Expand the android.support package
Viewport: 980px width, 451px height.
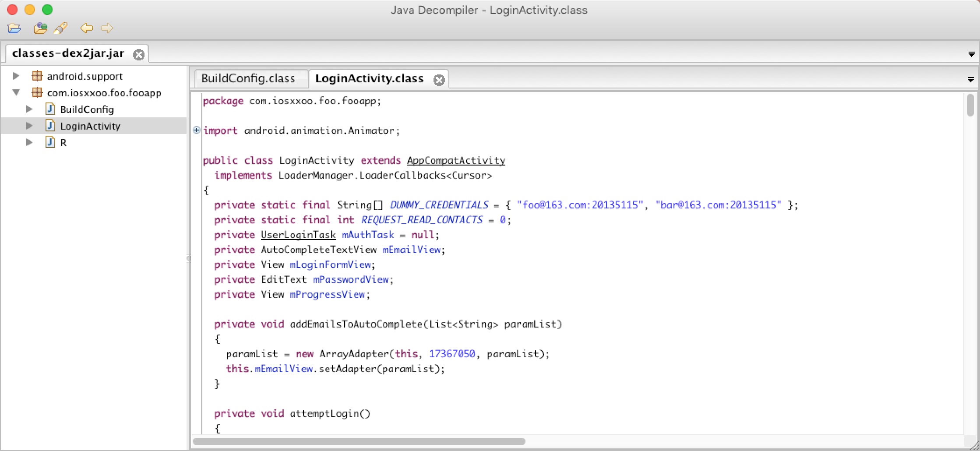(16, 76)
